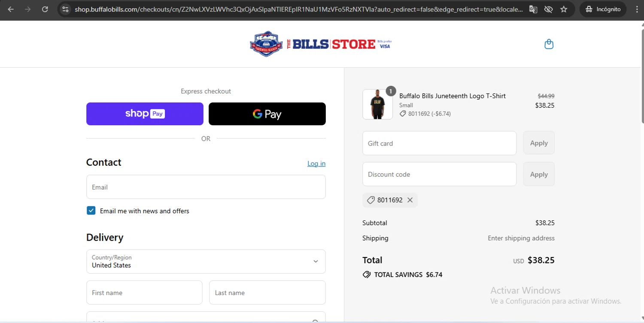Click the savings tag icon beside TOTAL SAVINGS
This screenshot has height=323, width=644.
pos(367,275)
